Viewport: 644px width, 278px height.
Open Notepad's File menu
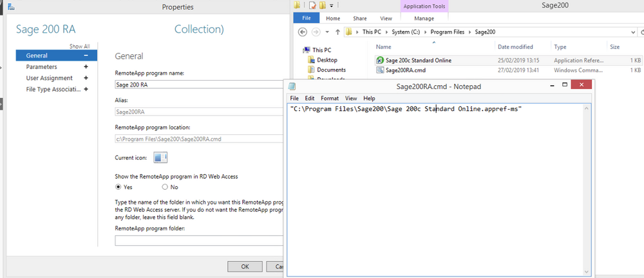pos(294,98)
